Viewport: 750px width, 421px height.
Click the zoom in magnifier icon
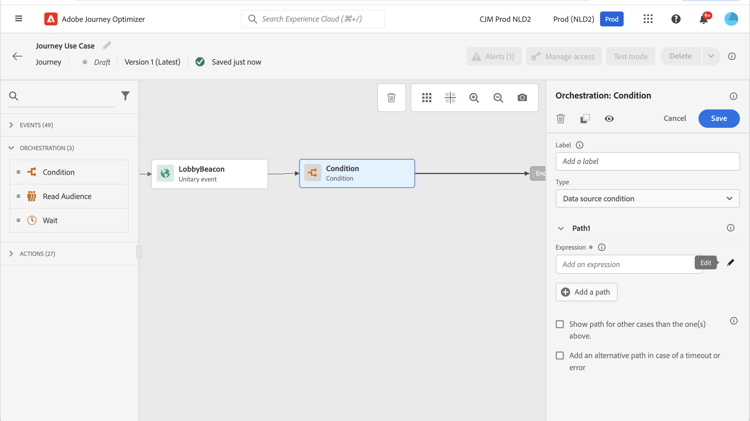tap(474, 98)
